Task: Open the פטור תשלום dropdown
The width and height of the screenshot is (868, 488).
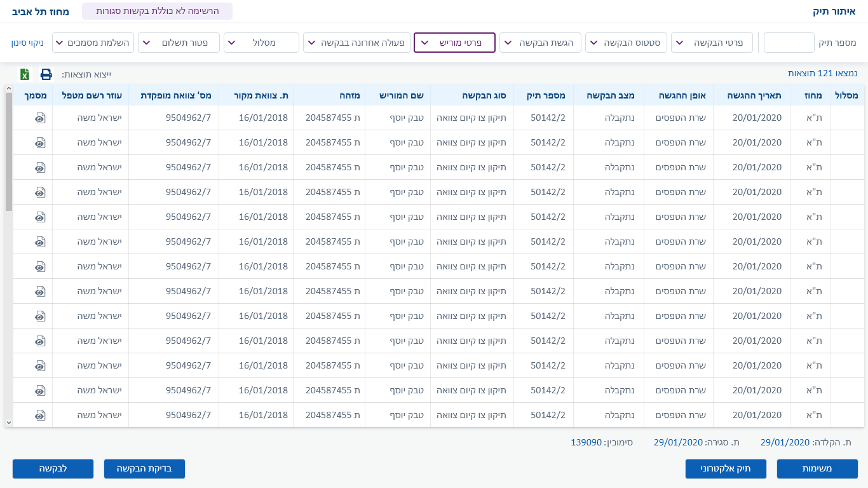Action: click(x=179, y=43)
